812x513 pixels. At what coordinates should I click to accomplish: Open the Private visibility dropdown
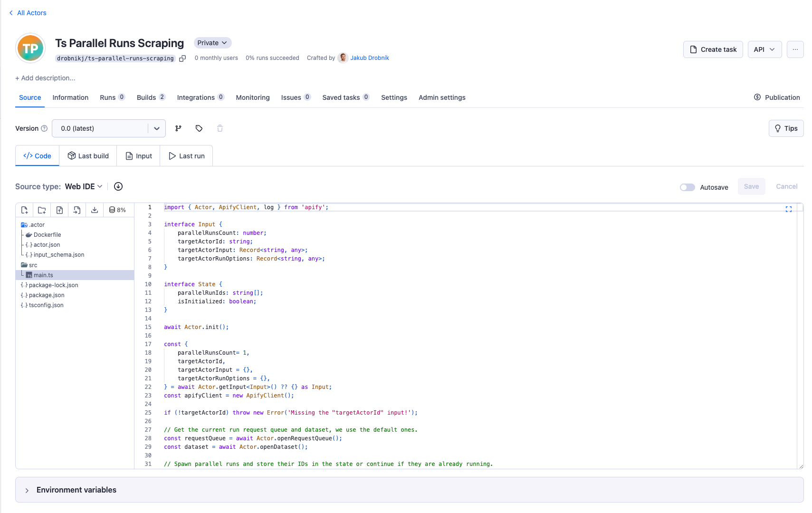coord(212,43)
